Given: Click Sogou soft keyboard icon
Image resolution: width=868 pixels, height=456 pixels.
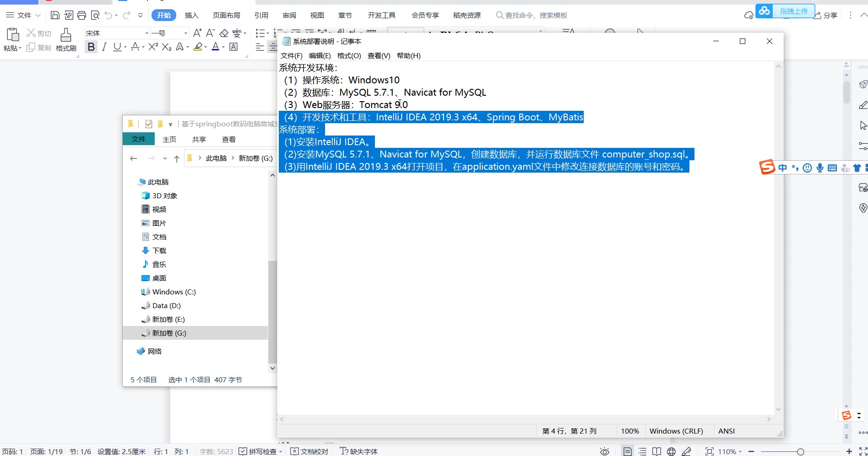Looking at the screenshot, I should [832, 168].
